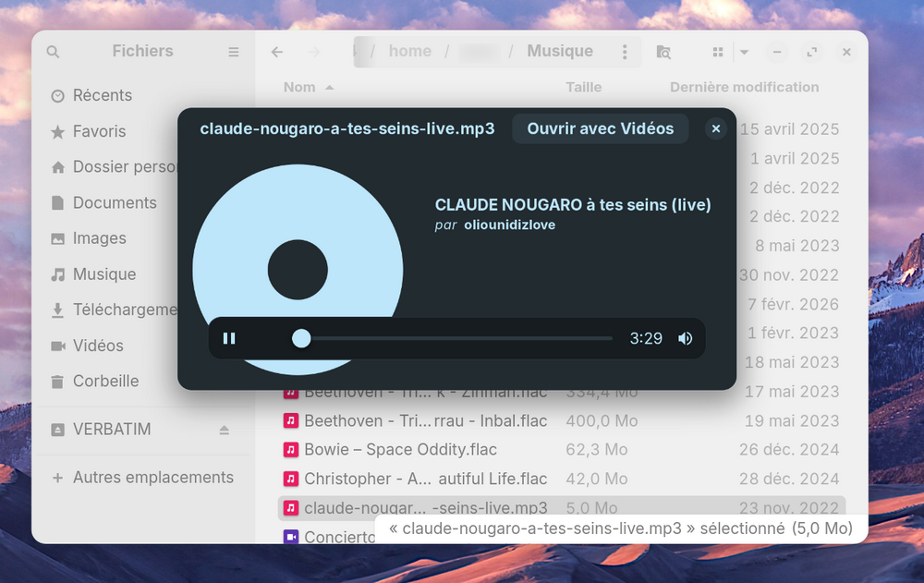
Task: Sort by Dernière modification column
Action: tap(744, 87)
